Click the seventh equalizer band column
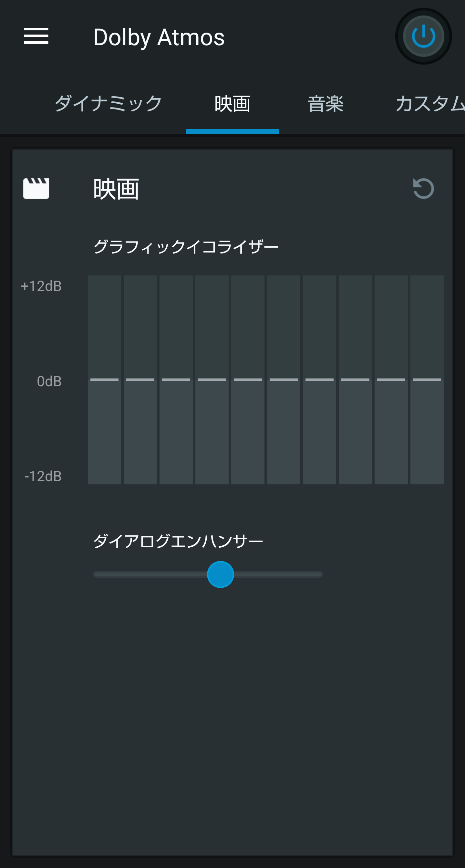The image size is (465, 868). [x=319, y=380]
